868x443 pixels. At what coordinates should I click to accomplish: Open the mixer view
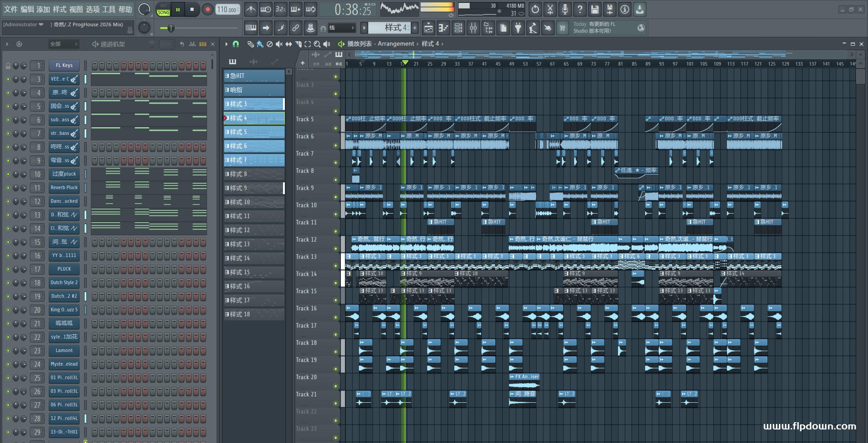[x=473, y=28]
